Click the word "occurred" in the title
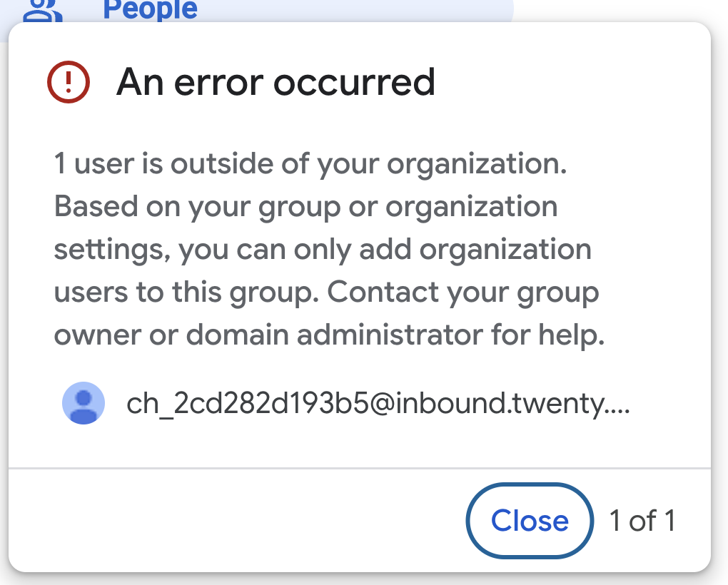 click(x=354, y=82)
